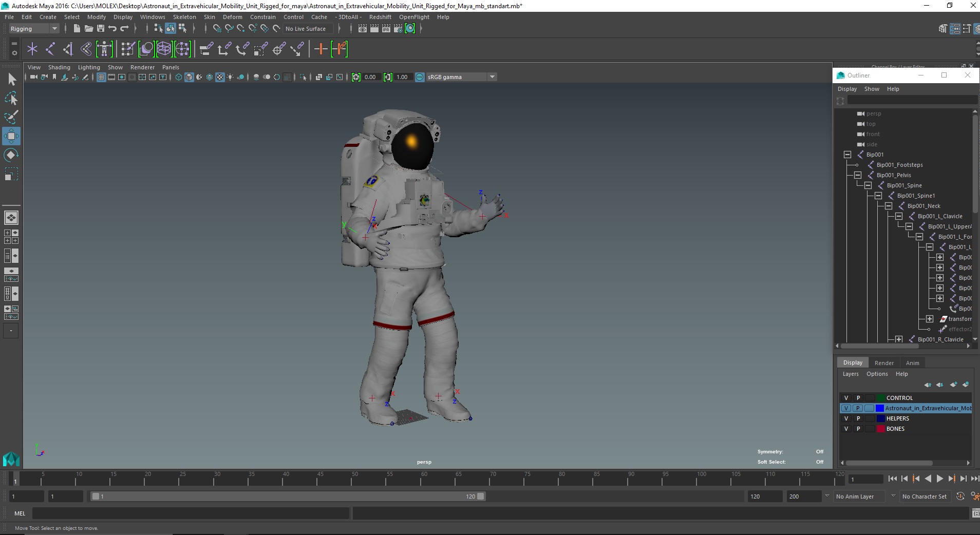Image resolution: width=980 pixels, height=535 pixels.
Task: Click the time range slider bar
Action: pos(288,496)
